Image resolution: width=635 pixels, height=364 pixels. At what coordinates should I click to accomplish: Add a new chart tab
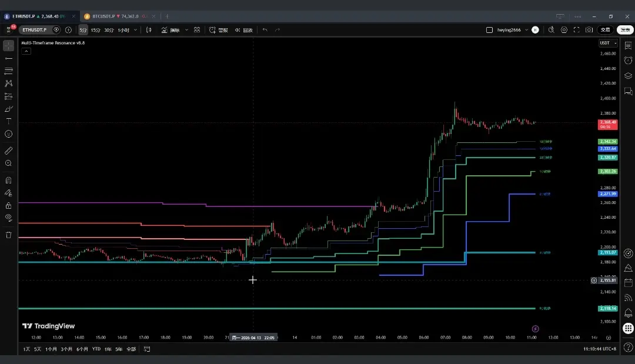click(x=167, y=16)
